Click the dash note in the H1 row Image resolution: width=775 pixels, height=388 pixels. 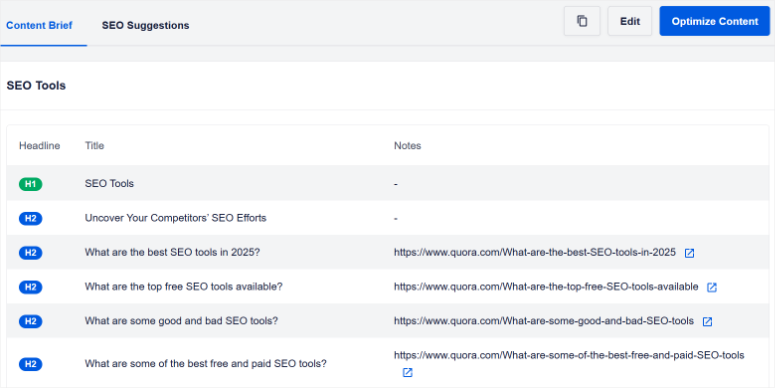[395, 184]
